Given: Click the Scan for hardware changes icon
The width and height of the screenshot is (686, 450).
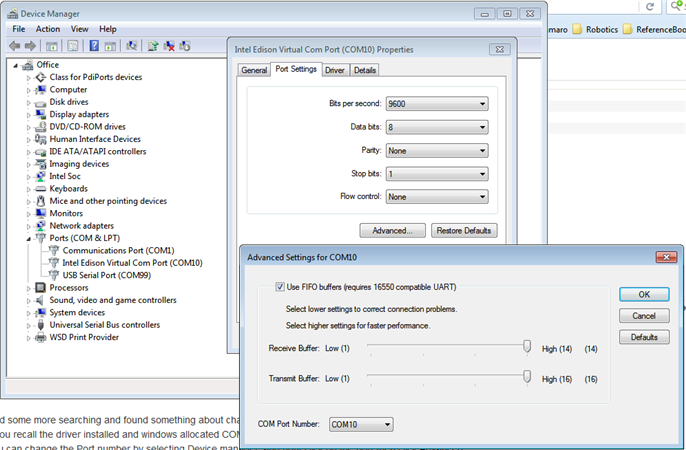Looking at the screenshot, I should click(x=131, y=45).
